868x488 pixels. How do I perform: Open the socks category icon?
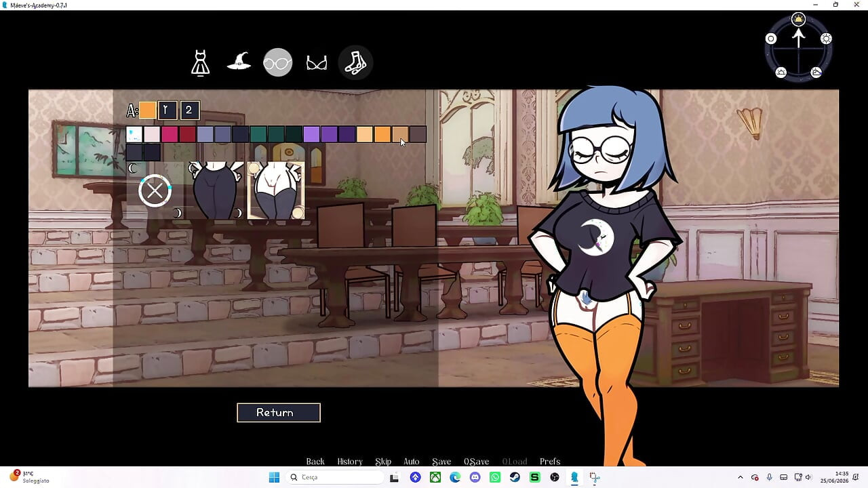click(355, 62)
